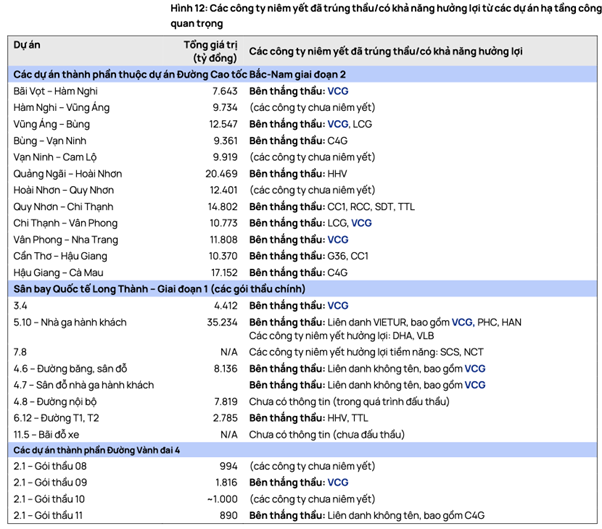This screenshot has height=529, width=602.
Task: Click the value 20.469
Action: tap(222, 174)
